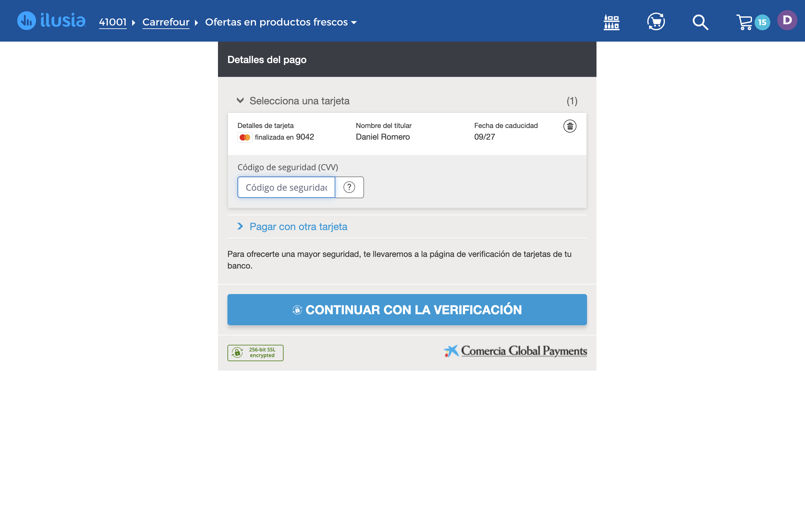This screenshot has height=532, width=805.
Task: Open the CVV help question mark
Action: coord(349,187)
